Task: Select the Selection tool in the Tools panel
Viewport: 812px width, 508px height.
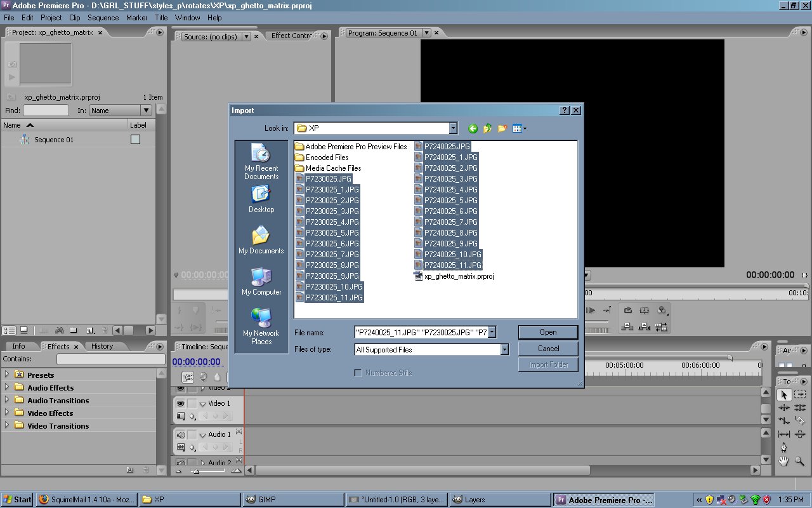Action: click(x=784, y=394)
